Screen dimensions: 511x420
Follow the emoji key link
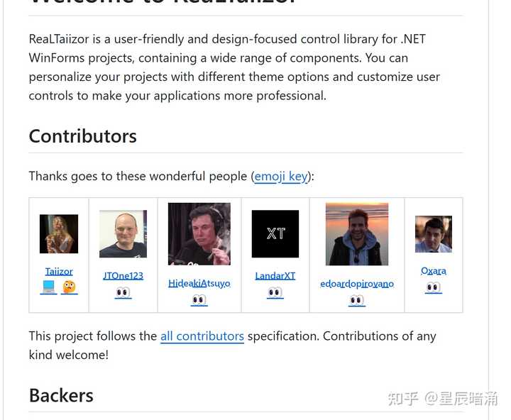(x=281, y=176)
